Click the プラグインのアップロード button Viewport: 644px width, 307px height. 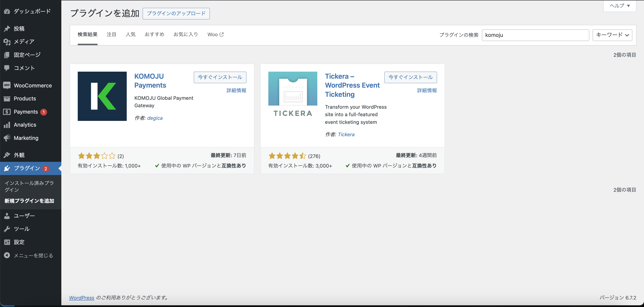click(176, 13)
